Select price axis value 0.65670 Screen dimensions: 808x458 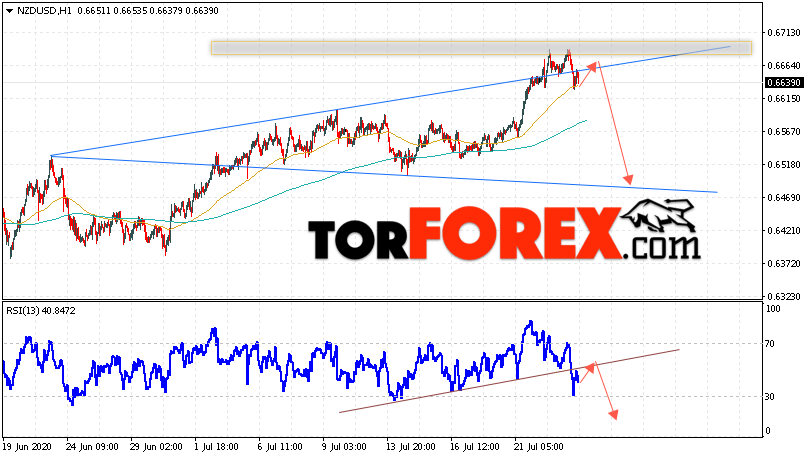coord(784,131)
